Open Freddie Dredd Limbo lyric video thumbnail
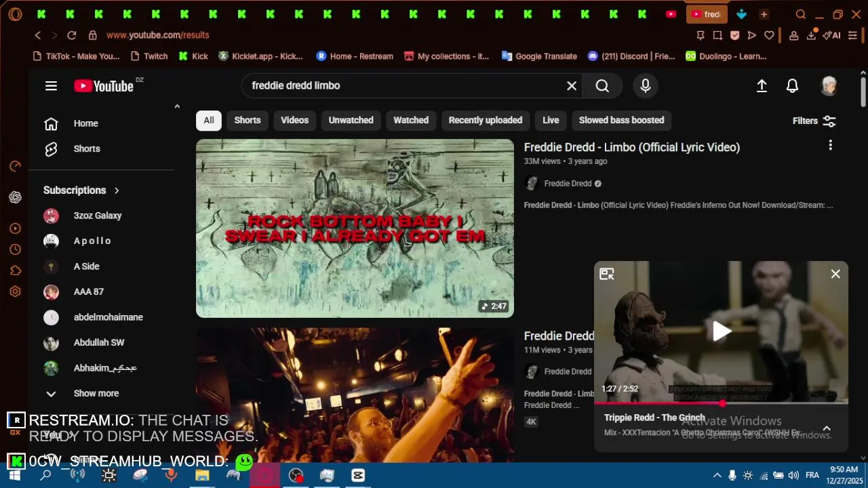 pyautogui.click(x=355, y=228)
